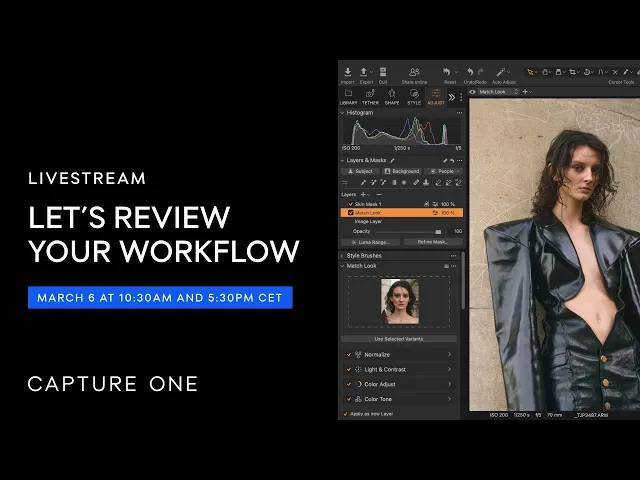The height and width of the screenshot is (480, 640).
Task: Click the Redo arrow icon
Action: [481, 72]
